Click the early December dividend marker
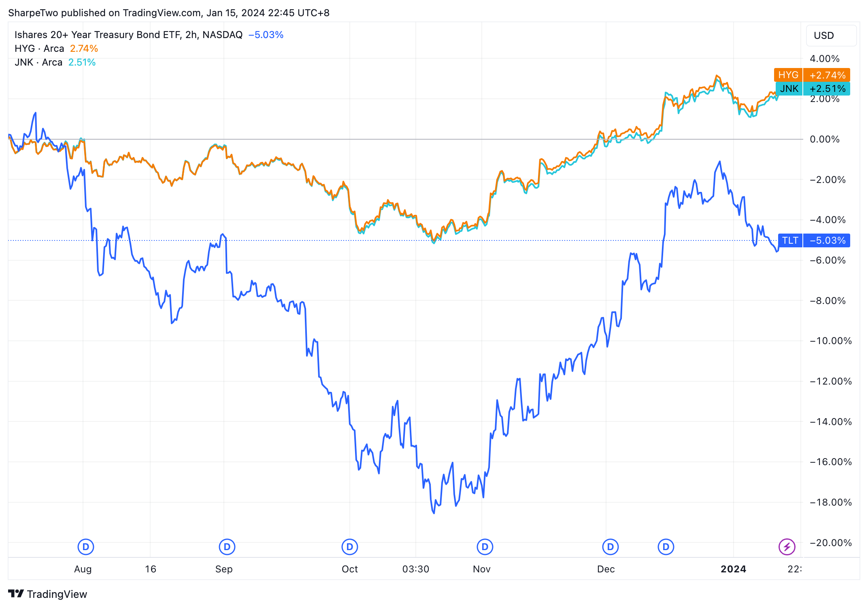 click(x=610, y=547)
